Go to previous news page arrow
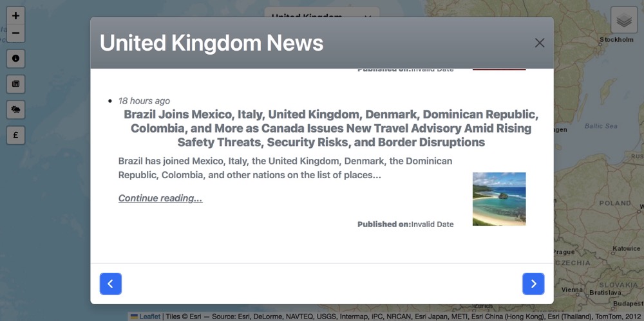644x321 pixels. 111,284
